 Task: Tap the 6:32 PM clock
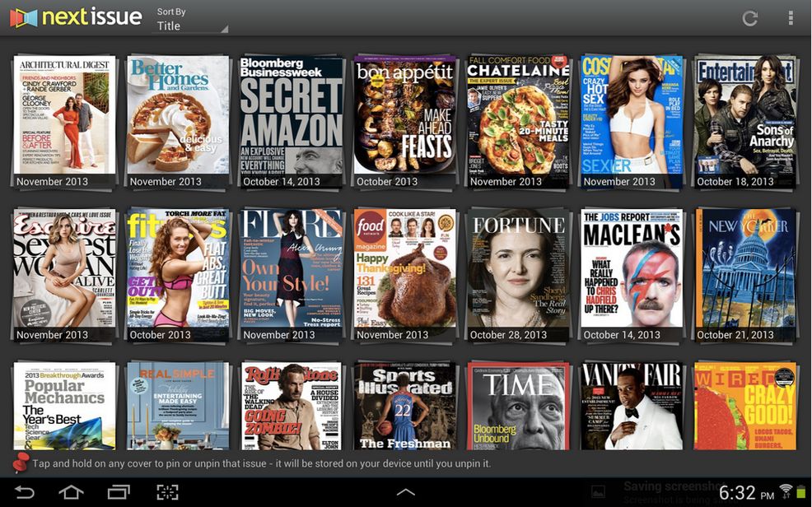pyautogui.click(x=746, y=493)
